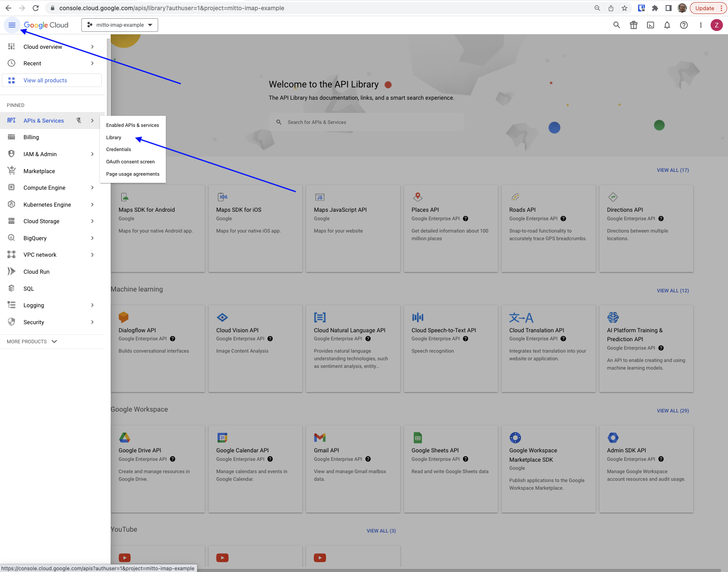Click the Places API pin icon

[x=418, y=197]
